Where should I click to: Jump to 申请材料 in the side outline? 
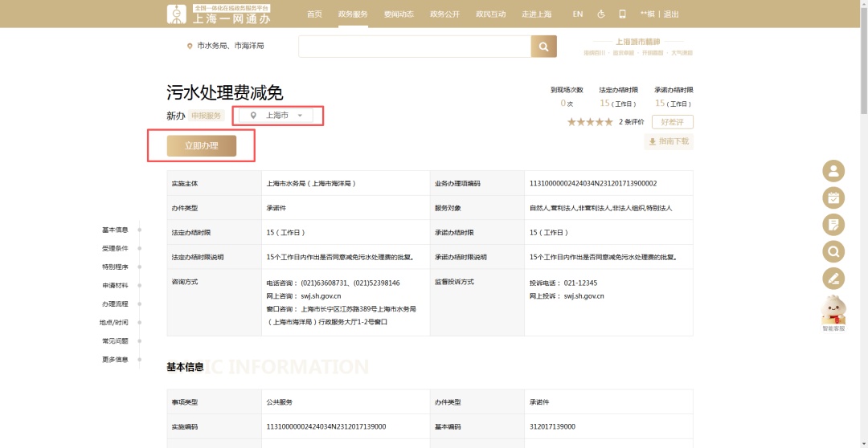115,286
